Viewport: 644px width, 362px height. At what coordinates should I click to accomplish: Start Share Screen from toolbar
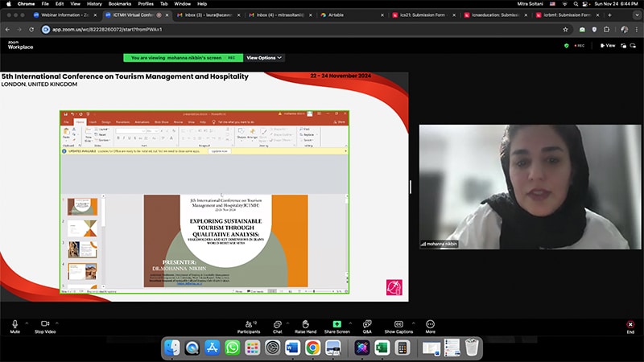(x=336, y=323)
